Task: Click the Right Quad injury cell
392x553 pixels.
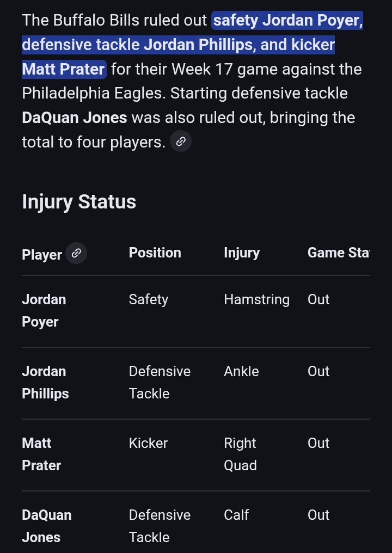Action: click(240, 454)
